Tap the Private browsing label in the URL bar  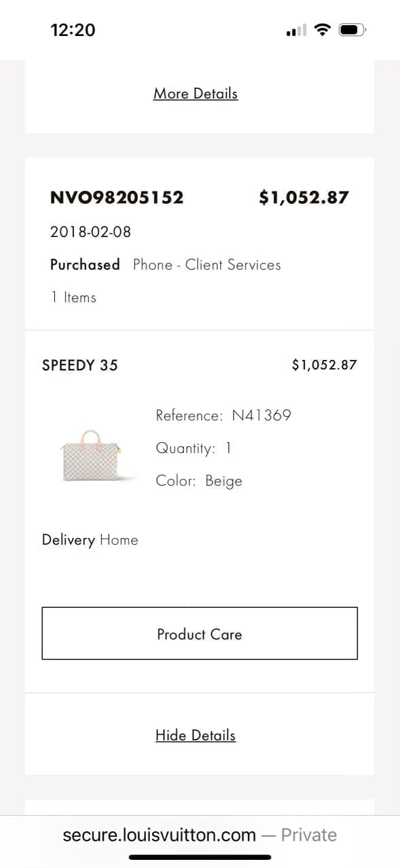pos(309,835)
